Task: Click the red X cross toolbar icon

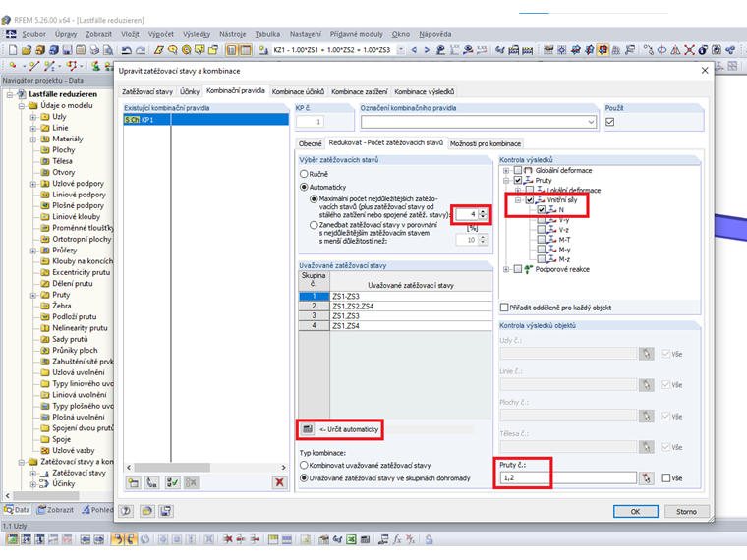Action: 689,50
